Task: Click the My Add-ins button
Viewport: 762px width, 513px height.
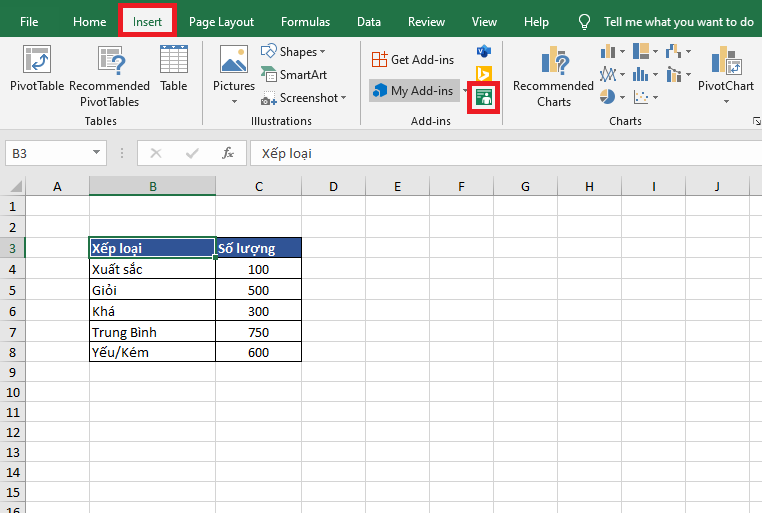Action: pyautogui.click(x=413, y=91)
